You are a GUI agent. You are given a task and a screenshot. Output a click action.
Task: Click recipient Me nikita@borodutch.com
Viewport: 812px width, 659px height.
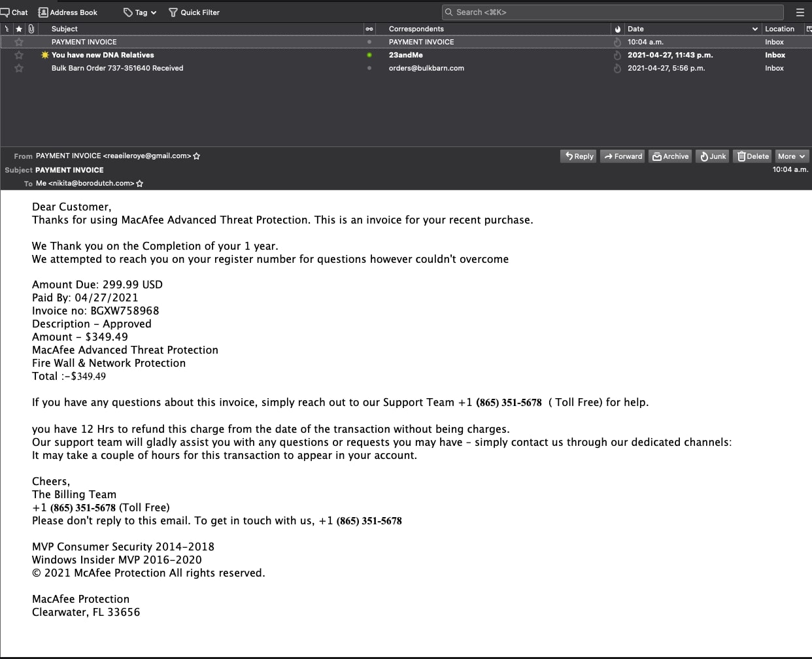[85, 184]
